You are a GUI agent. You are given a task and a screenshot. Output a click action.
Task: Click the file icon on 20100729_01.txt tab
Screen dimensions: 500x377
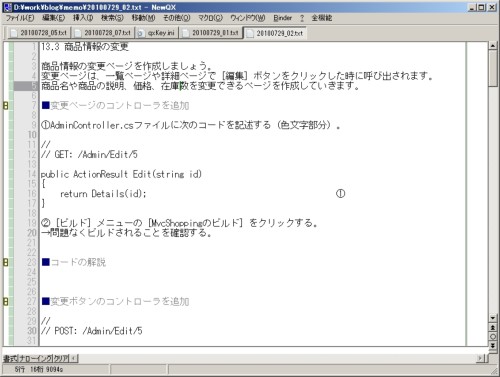click(x=185, y=33)
